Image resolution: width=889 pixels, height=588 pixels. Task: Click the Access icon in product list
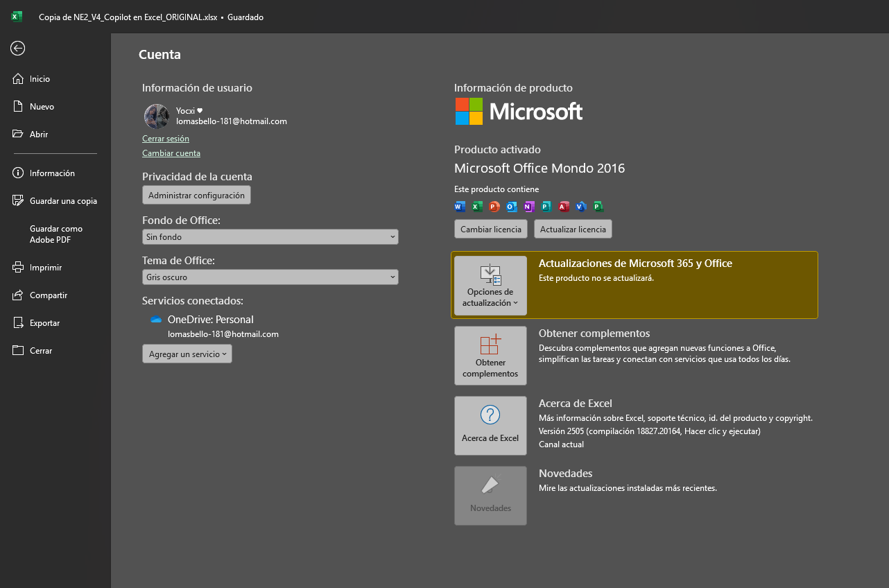coord(564,207)
